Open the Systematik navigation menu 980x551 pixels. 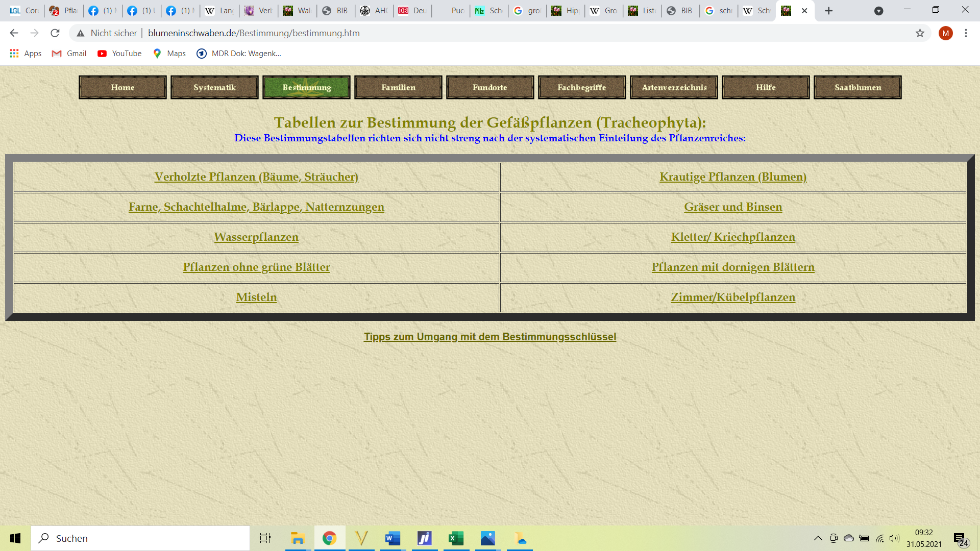(x=214, y=87)
